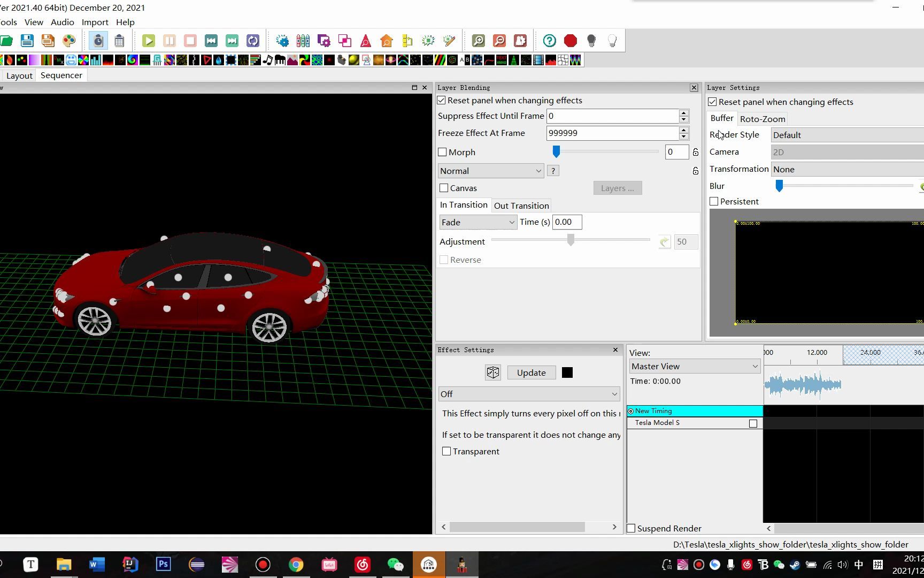Open the Layout tab

tap(19, 76)
